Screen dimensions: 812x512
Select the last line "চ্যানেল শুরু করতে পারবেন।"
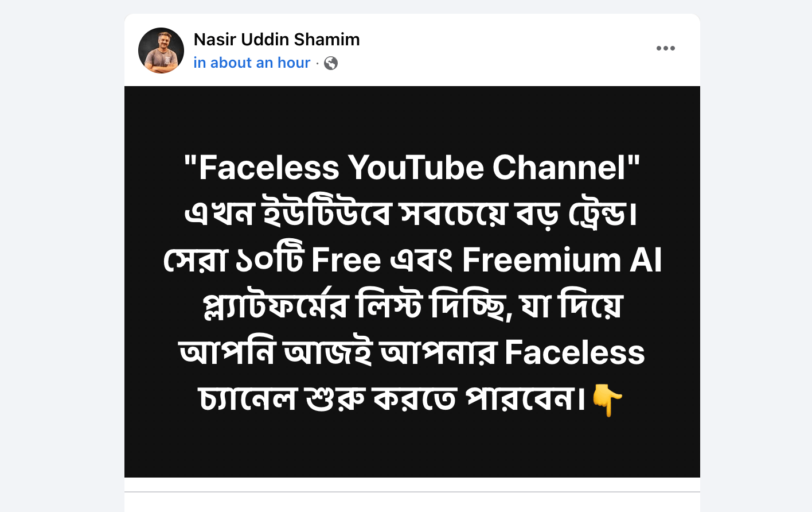(392, 399)
